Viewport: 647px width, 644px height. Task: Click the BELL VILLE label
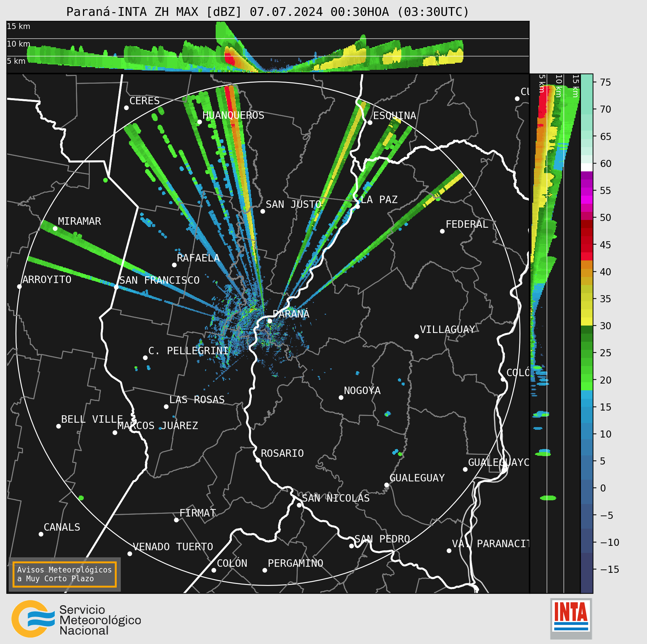[x=92, y=419]
